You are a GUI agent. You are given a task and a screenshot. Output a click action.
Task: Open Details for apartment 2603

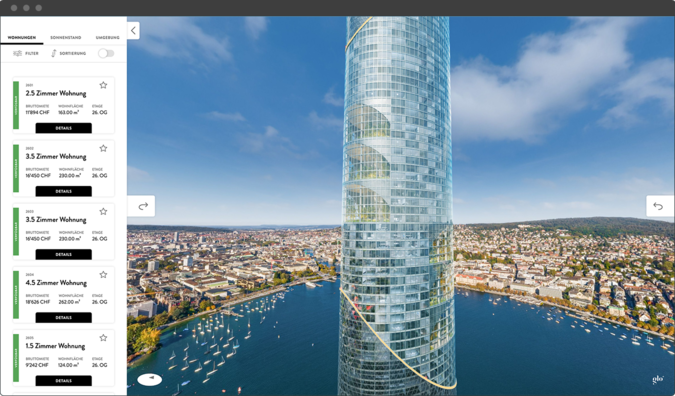click(64, 254)
